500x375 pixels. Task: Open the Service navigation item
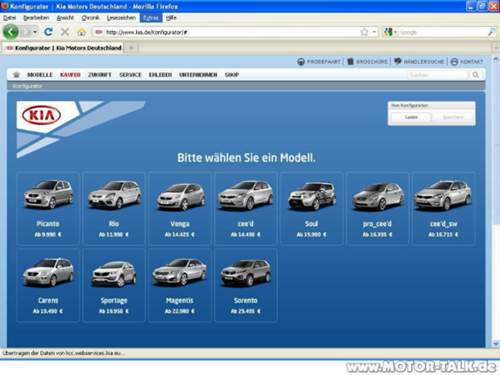tap(130, 75)
